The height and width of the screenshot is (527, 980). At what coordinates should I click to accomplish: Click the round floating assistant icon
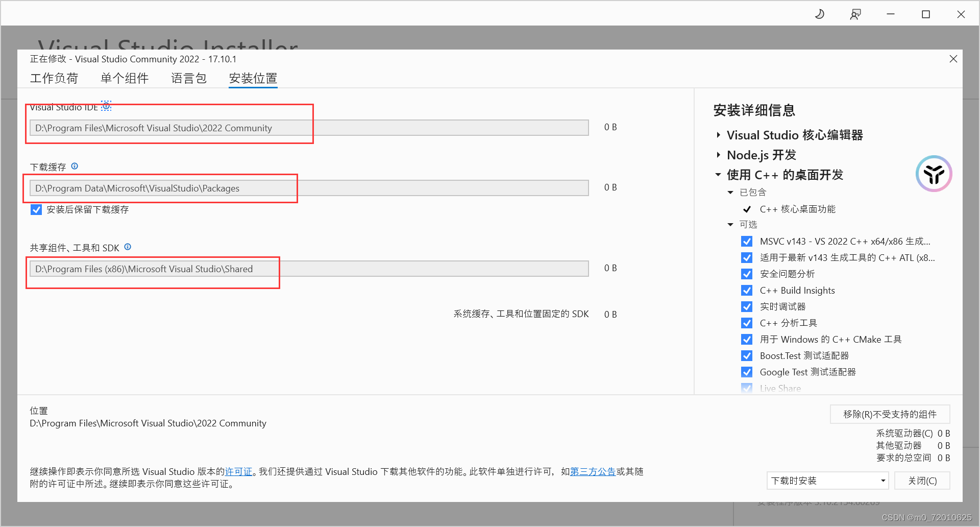pyautogui.click(x=934, y=174)
